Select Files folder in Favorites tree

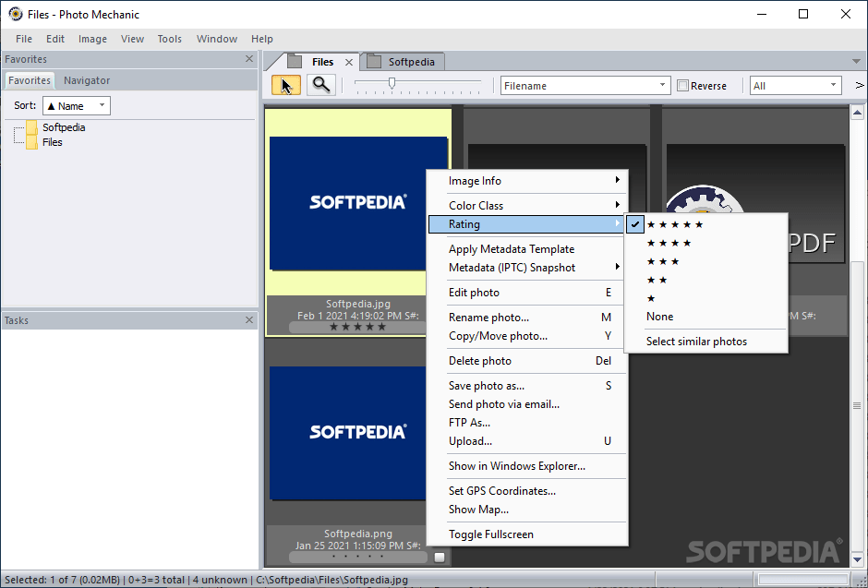pos(53,142)
